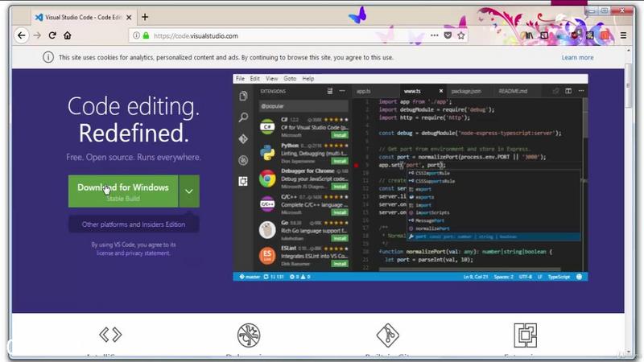Show site information next to the URL
644x362 pixels.
[136, 35]
